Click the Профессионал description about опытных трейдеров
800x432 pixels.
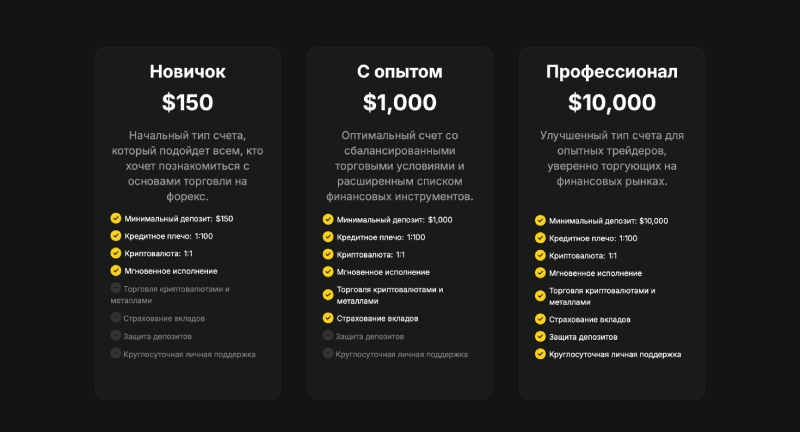pos(612,158)
